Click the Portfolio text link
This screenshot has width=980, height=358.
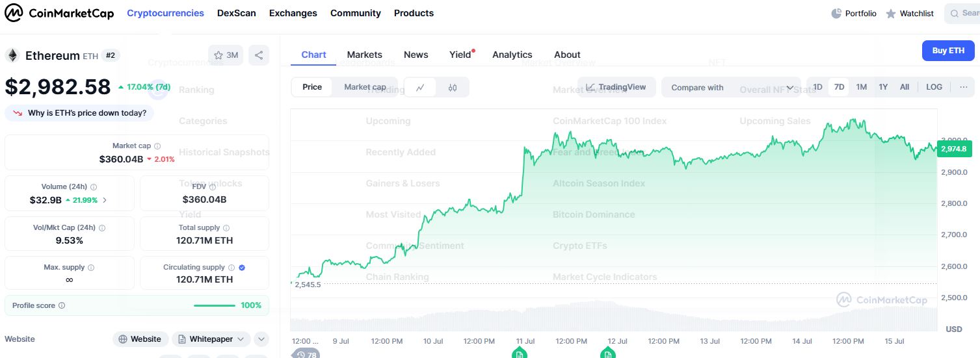coord(861,13)
